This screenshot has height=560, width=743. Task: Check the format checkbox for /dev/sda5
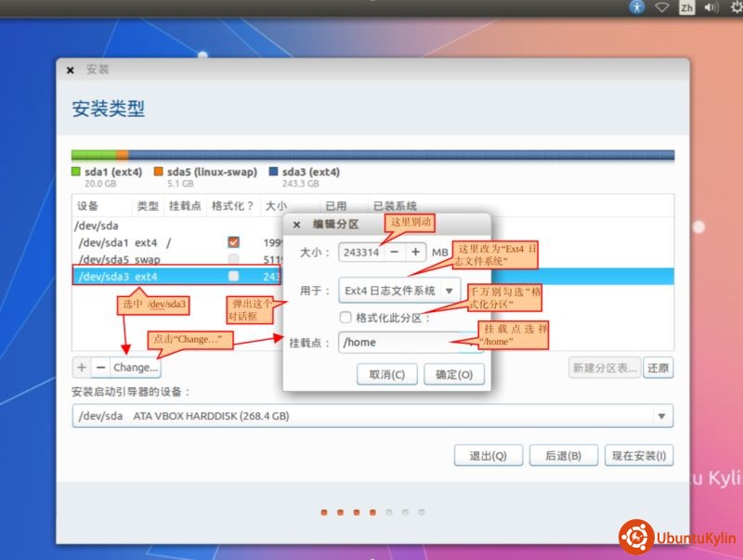233,259
